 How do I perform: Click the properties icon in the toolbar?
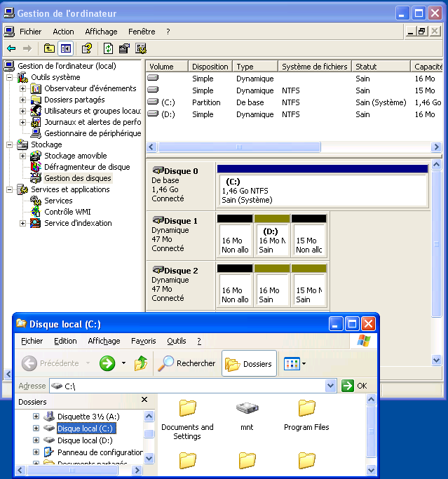[124, 48]
